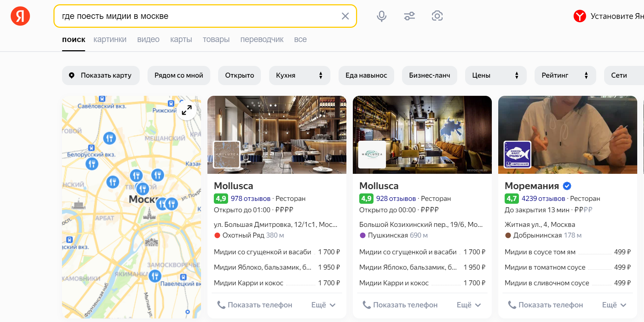Click "Показать карту" button
This screenshot has width=644, height=322.
(x=101, y=76)
